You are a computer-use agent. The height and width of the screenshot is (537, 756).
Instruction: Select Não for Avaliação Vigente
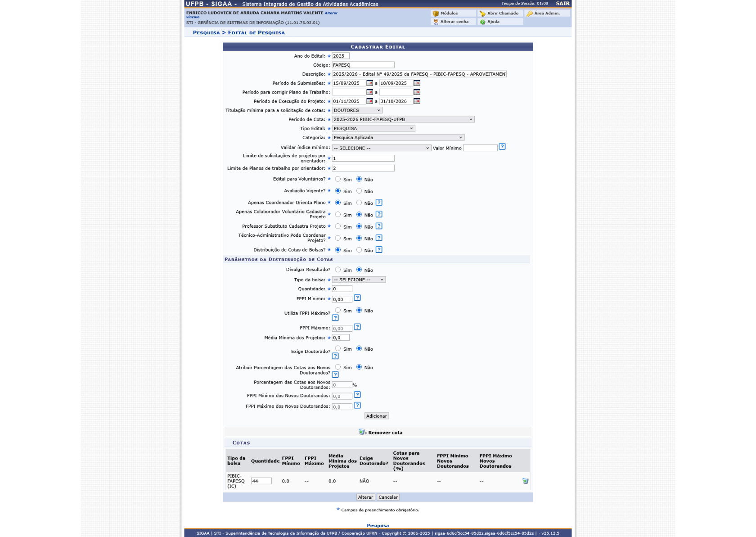pos(360,190)
